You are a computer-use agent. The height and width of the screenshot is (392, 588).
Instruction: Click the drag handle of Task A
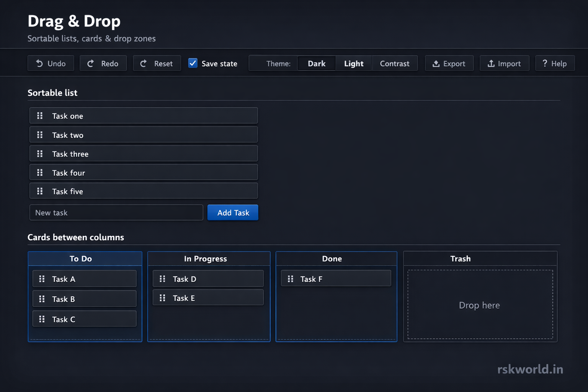point(42,279)
